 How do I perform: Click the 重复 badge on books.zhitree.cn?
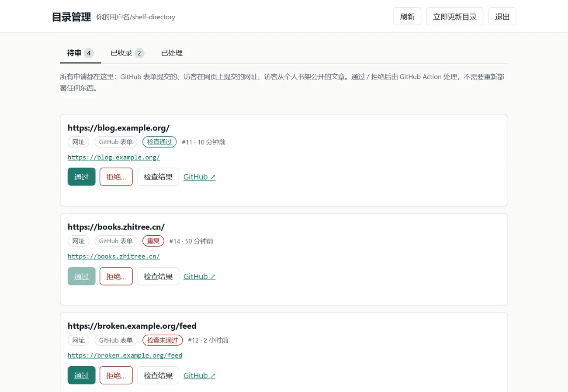pyautogui.click(x=153, y=241)
